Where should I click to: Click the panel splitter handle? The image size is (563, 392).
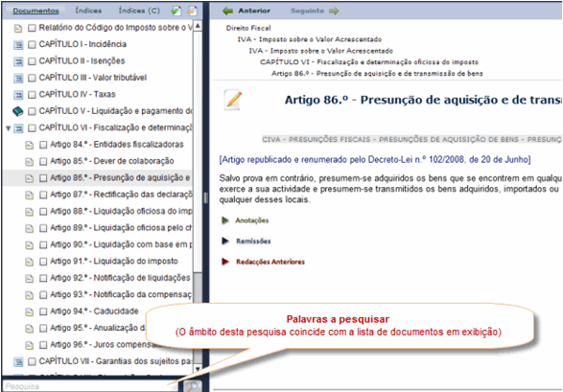tap(206, 197)
